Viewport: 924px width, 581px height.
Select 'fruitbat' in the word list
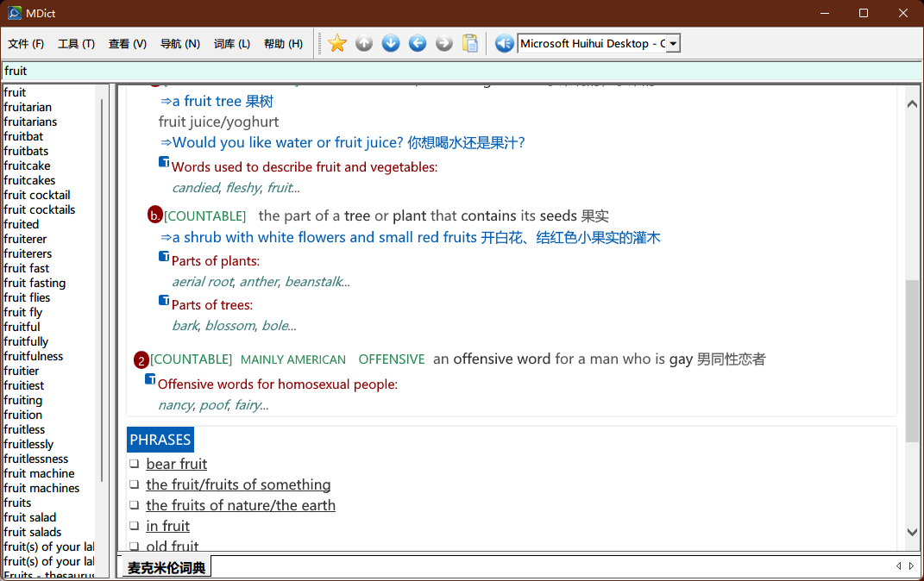pyautogui.click(x=23, y=136)
